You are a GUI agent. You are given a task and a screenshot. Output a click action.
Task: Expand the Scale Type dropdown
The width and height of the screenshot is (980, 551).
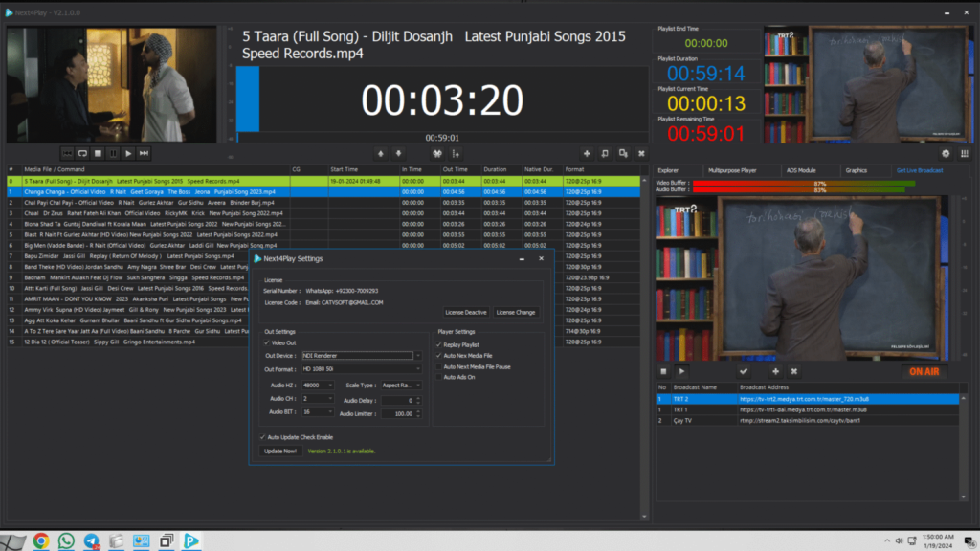[x=417, y=386]
